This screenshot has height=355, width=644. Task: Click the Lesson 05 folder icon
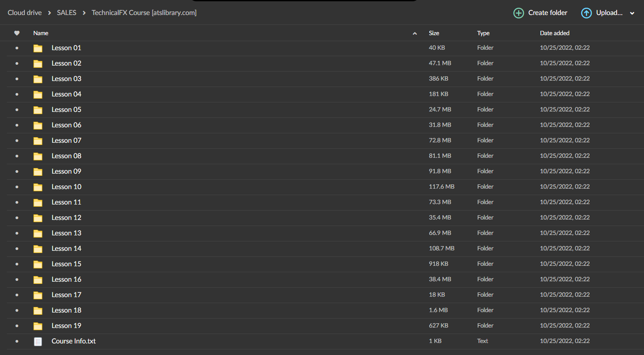click(x=38, y=110)
